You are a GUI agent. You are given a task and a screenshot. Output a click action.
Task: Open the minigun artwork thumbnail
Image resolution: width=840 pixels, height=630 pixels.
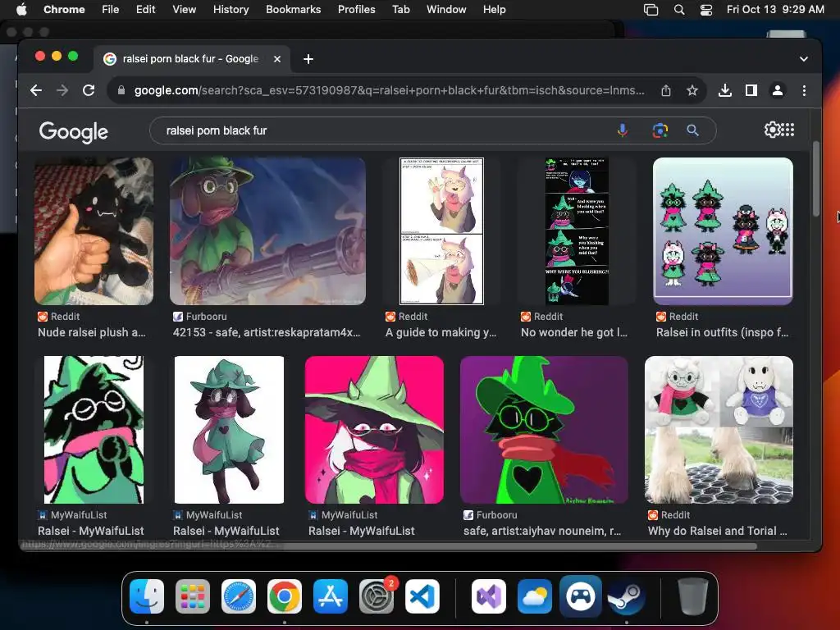(267, 231)
